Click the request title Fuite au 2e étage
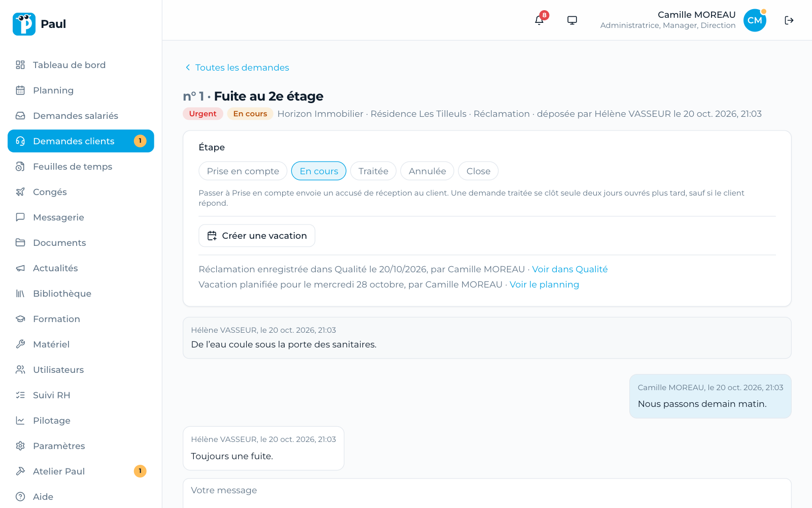Image resolution: width=812 pixels, height=508 pixels. (268, 96)
